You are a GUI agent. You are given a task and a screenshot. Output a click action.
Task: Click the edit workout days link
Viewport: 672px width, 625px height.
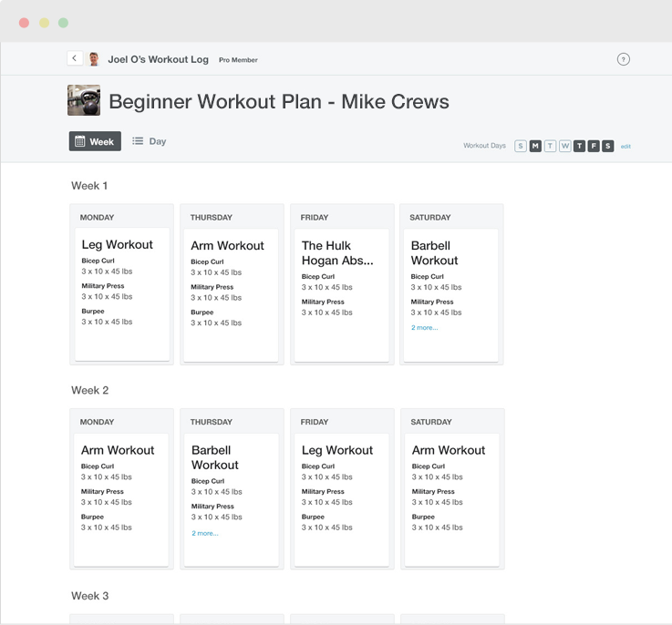[x=625, y=147]
